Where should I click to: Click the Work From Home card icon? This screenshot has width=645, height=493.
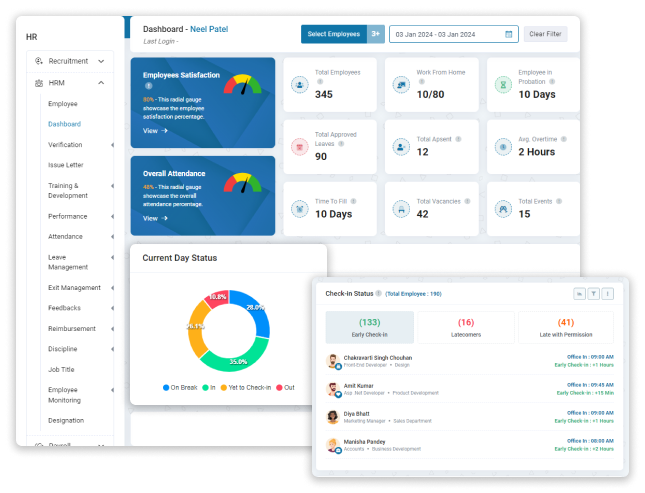coord(400,85)
